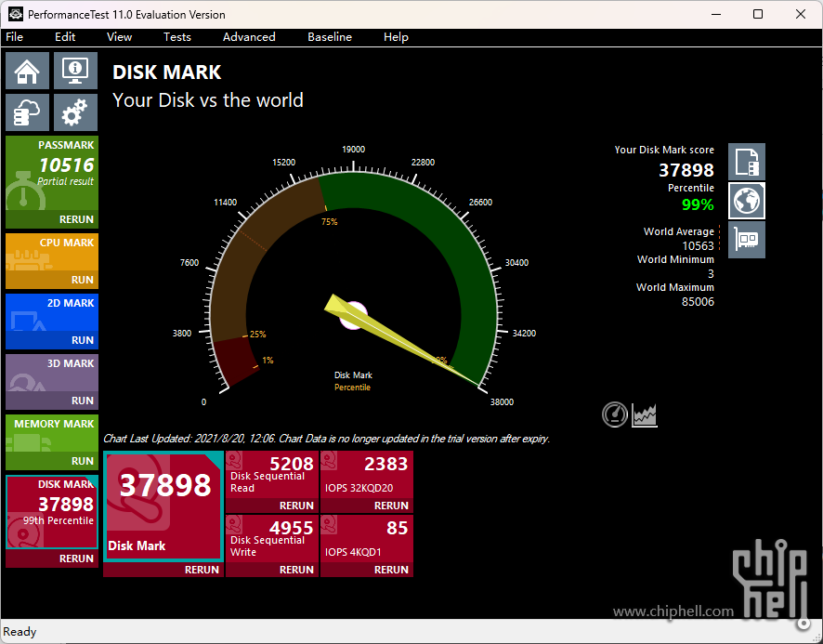The image size is (823, 644).
Task: Open the 3D Mark tile
Action: (x=52, y=373)
